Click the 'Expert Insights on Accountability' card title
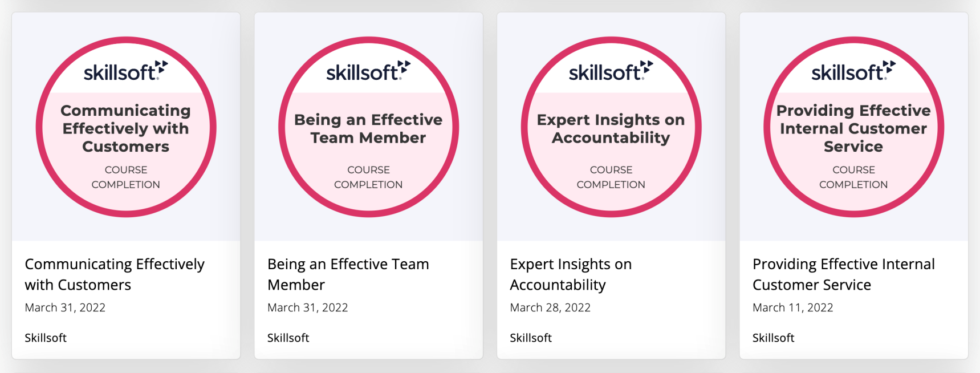The height and width of the screenshot is (373, 980). point(571,274)
